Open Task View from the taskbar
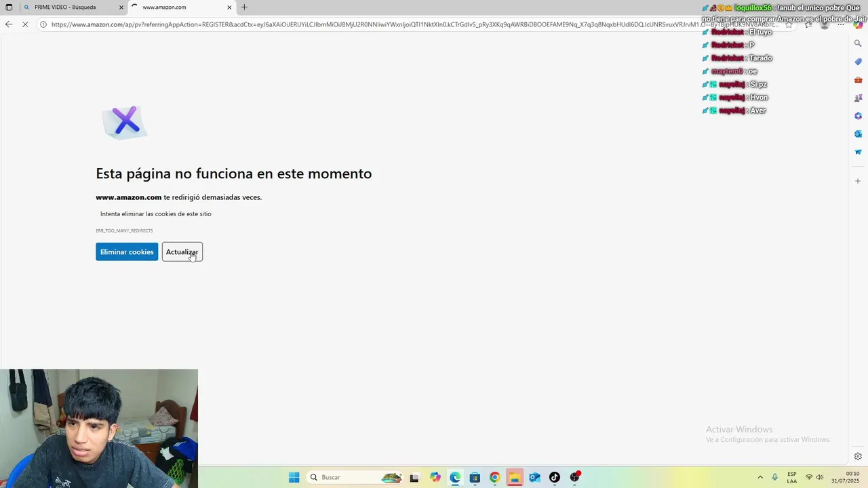Image resolution: width=868 pixels, height=488 pixels. point(414,477)
